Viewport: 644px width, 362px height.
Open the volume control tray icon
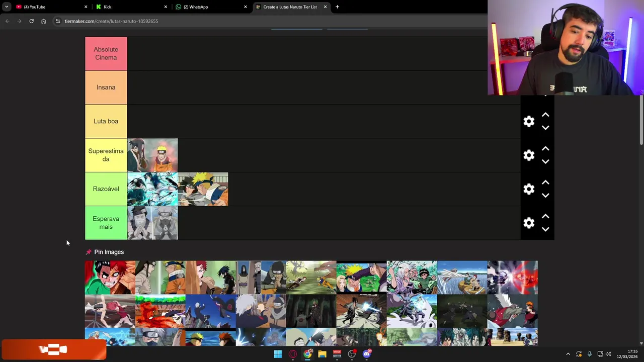pos(608,354)
